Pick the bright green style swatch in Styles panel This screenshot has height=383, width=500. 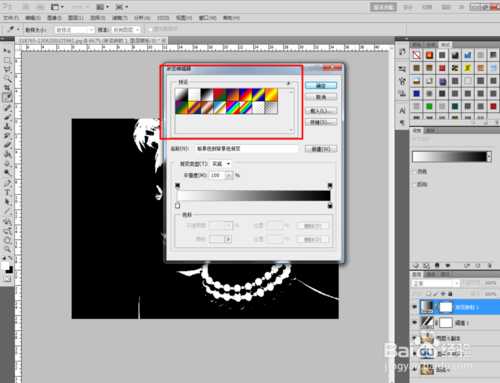[x=429, y=107]
